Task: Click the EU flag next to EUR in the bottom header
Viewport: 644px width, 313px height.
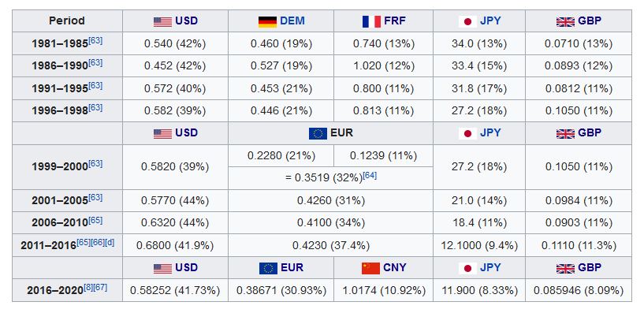Action: (x=268, y=268)
